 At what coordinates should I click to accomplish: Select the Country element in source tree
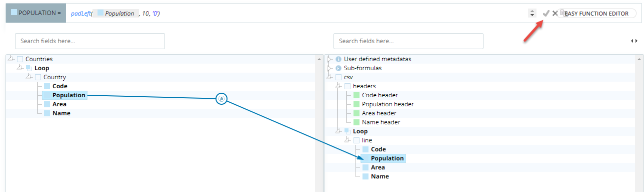click(54, 77)
